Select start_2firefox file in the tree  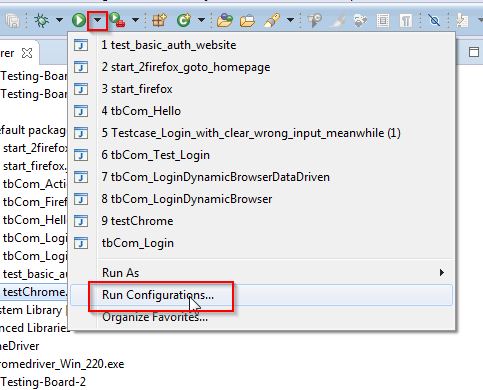click(35, 148)
